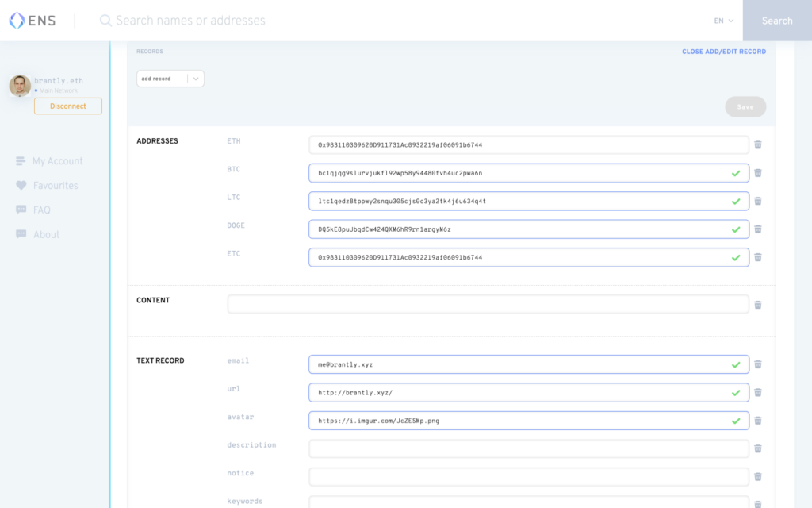Click trash icon next to Content field

tap(757, 305)
